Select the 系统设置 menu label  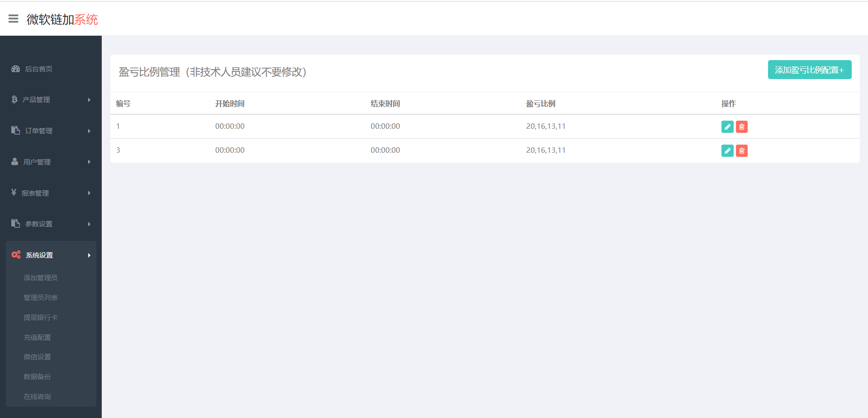39,255
